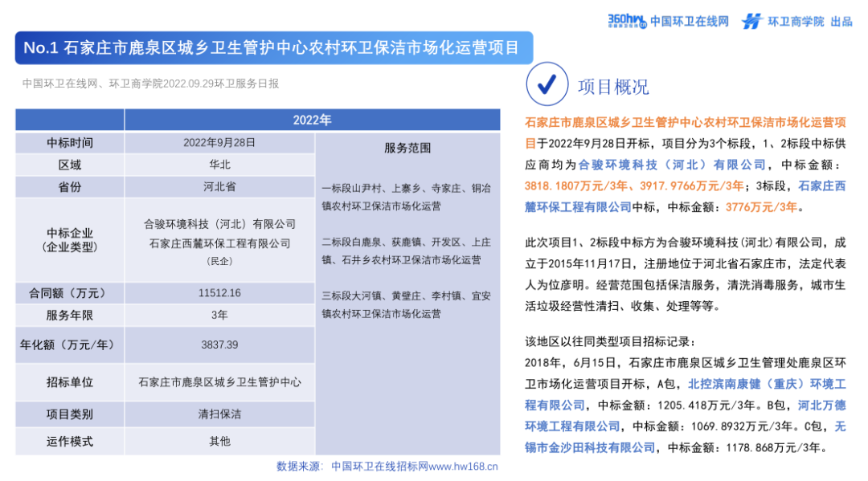Click the 年化额 value 3837.39 cell

click(220, 343)
